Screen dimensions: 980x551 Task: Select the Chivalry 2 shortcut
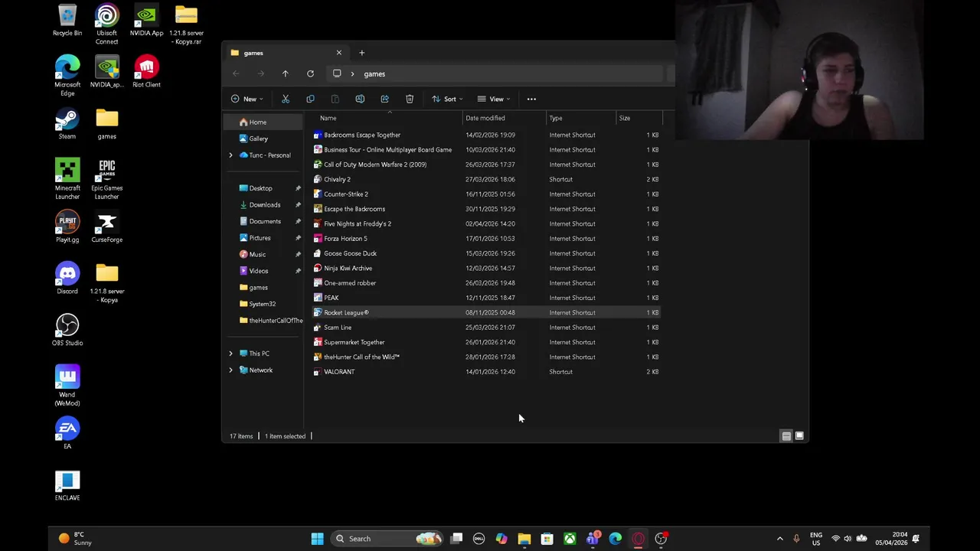485,179
